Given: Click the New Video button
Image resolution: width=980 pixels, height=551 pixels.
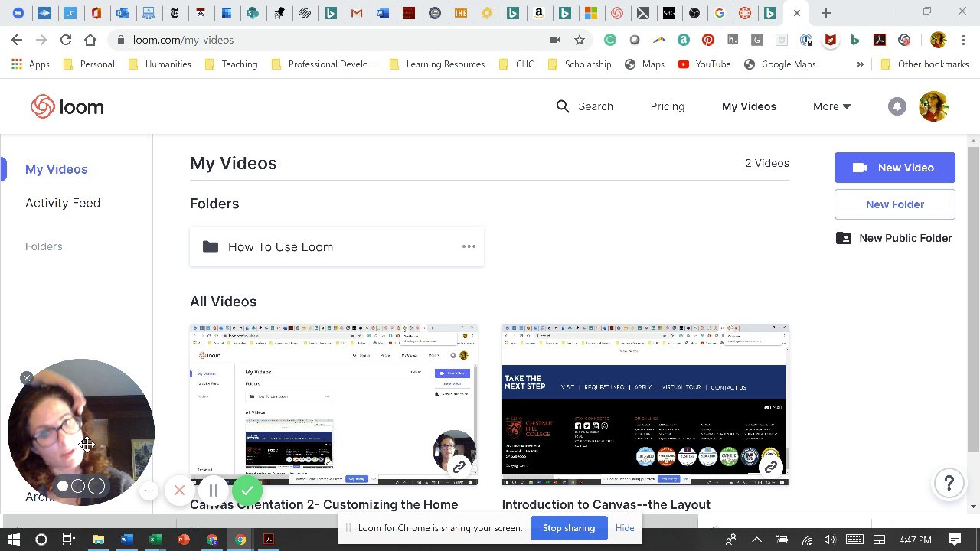Looking at the screenshot, I should 894,168.
